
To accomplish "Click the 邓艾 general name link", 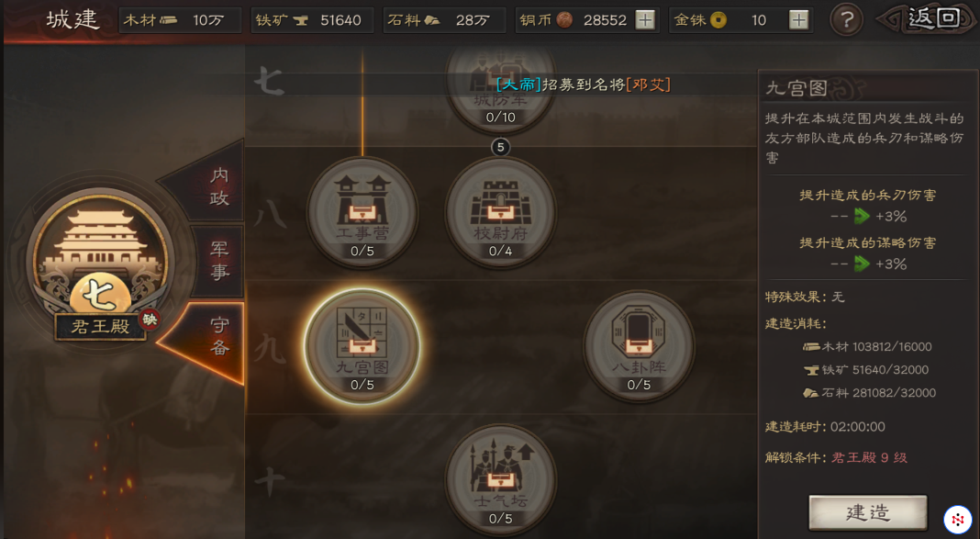I will pos(648,84).
